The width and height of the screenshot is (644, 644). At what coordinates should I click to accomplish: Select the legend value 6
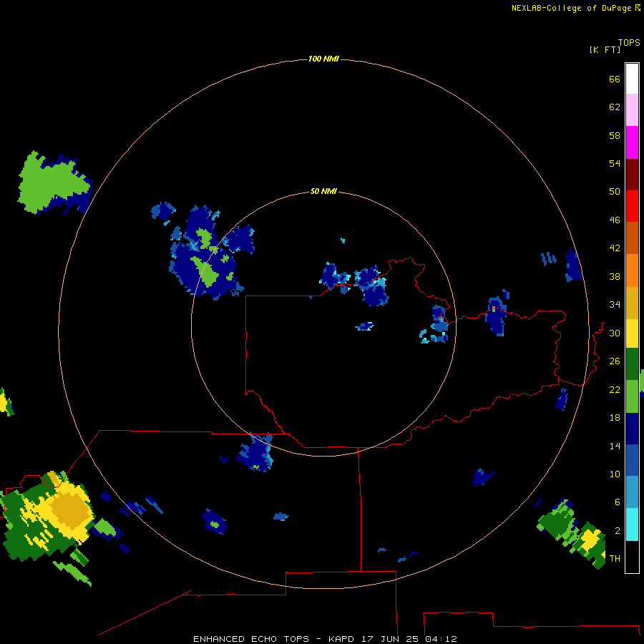point(618,502)
